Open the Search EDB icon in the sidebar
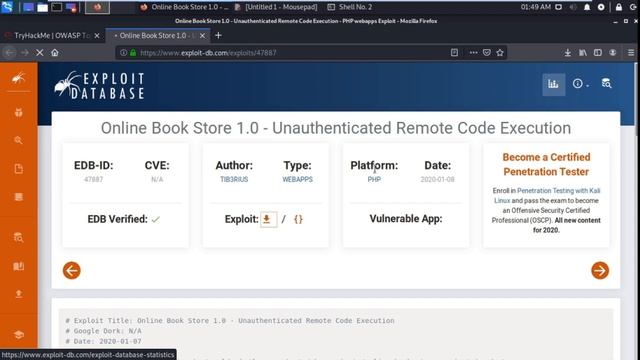The width and height of the screenshot is (640, 360). tap(18, 238)
